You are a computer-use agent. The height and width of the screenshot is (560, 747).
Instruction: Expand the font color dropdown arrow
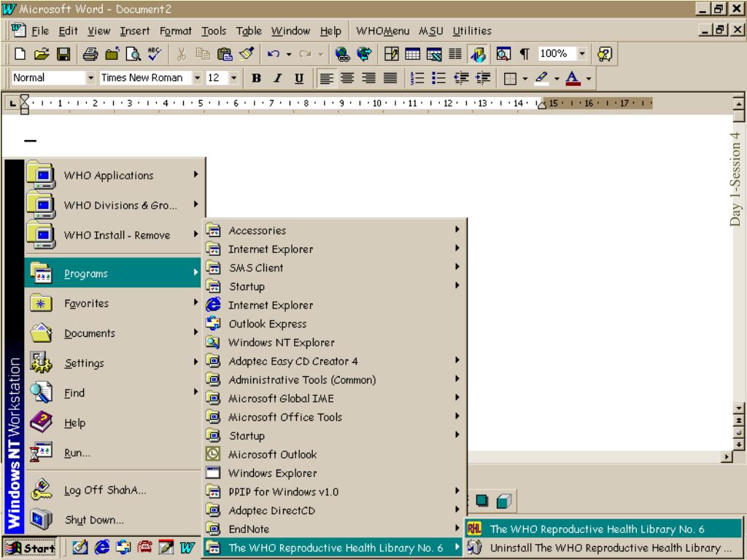pyautogui.click(x=589, y=79)
